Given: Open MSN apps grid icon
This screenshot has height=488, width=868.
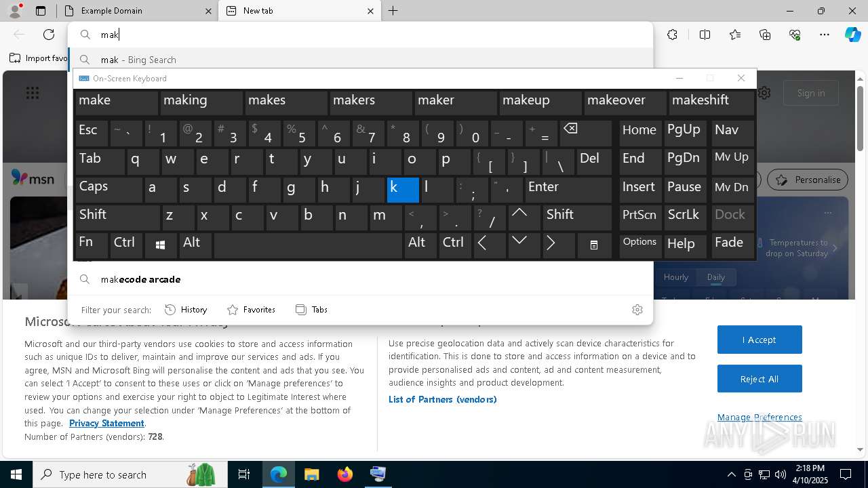Looking at the screenshot, I should pyautogui.click(x=33, y=93).
